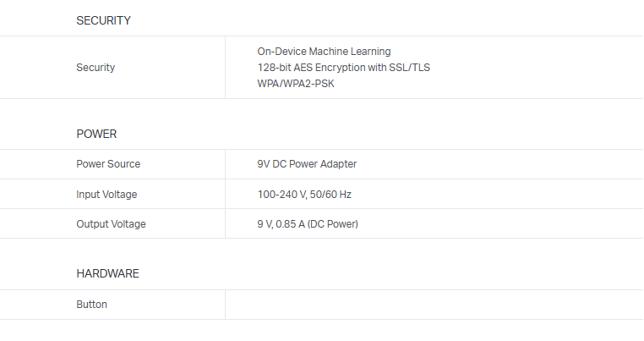Viewport: 644px width, 341px height.
Task: Click the 9 V value in Output Voltage row
Action: tap(266, 224)
